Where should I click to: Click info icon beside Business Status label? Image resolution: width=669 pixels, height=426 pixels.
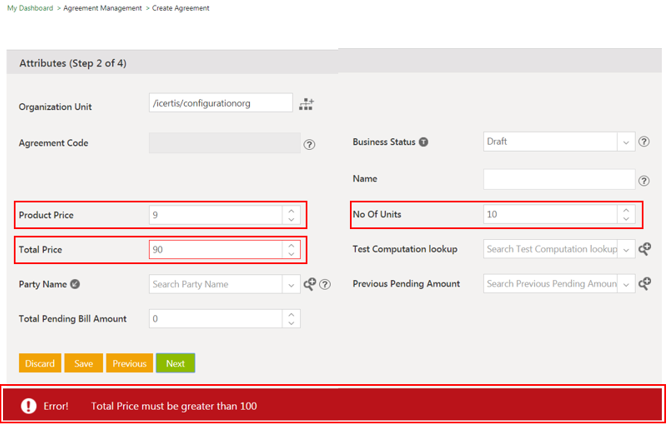coord(423,142)
